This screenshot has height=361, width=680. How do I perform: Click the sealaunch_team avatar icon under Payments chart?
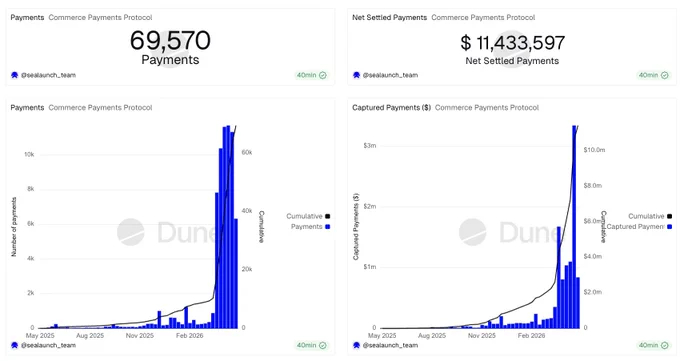tap(14, 345)
